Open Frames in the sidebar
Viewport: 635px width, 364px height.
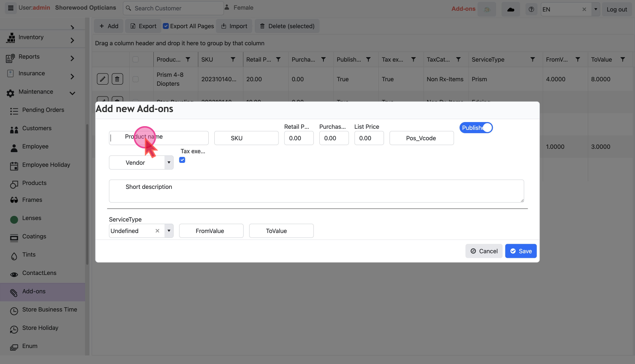[32, 200]
